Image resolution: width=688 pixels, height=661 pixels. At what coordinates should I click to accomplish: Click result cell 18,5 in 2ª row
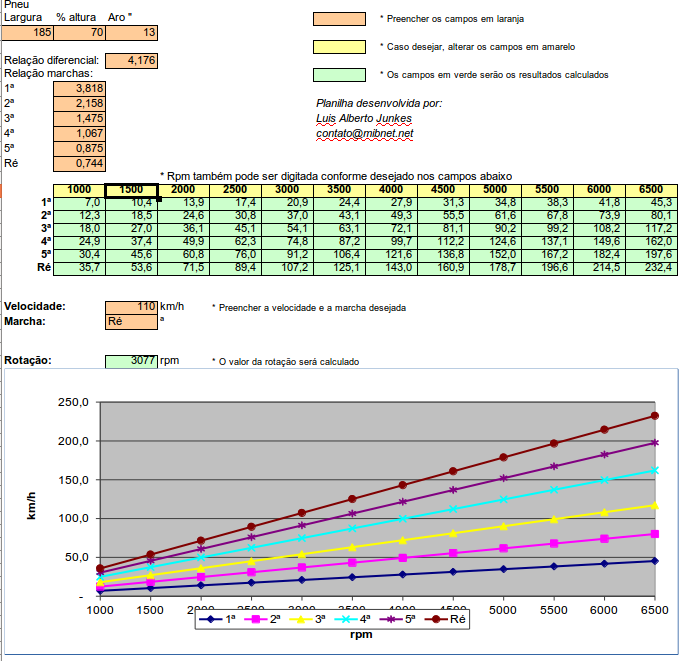point(132,216)
